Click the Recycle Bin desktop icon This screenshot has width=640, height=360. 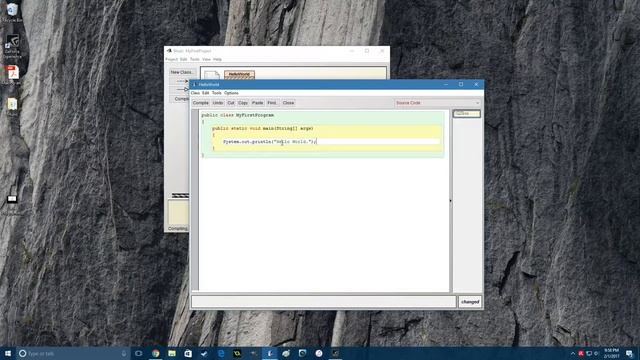tap(12, 12)
